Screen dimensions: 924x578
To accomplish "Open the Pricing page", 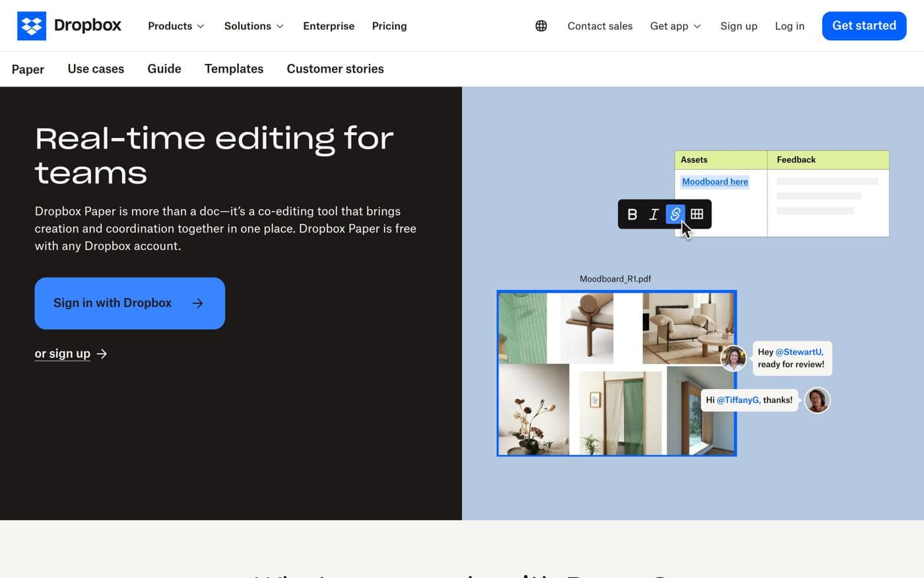I will click(x=389, y=26).
